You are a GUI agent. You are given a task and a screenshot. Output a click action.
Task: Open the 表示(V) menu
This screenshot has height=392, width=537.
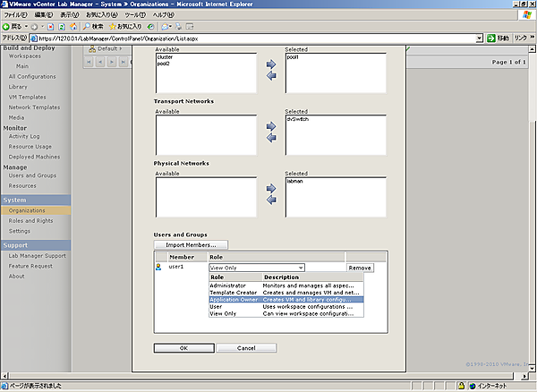68,15
